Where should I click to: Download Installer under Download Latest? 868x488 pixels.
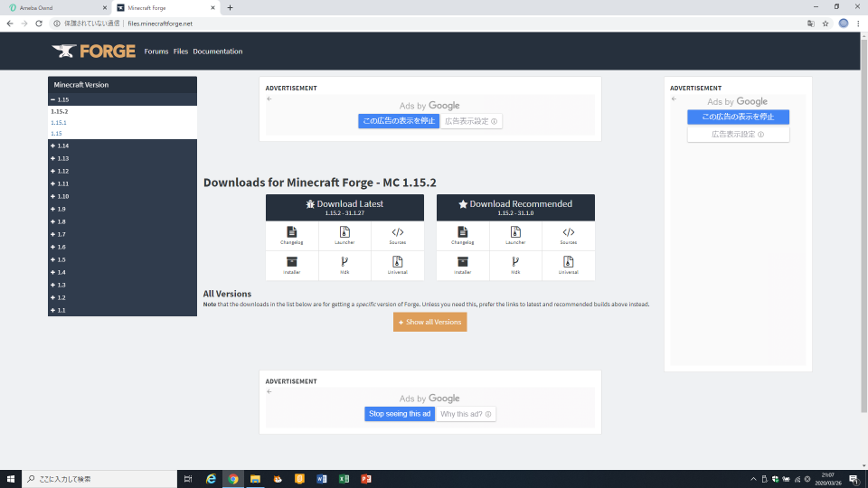pos(292,265)
